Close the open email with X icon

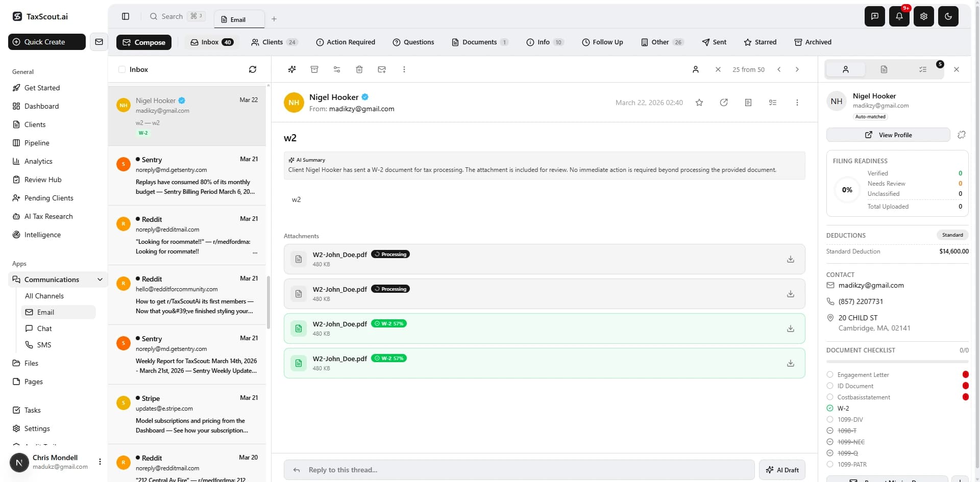tap(718, 69)
